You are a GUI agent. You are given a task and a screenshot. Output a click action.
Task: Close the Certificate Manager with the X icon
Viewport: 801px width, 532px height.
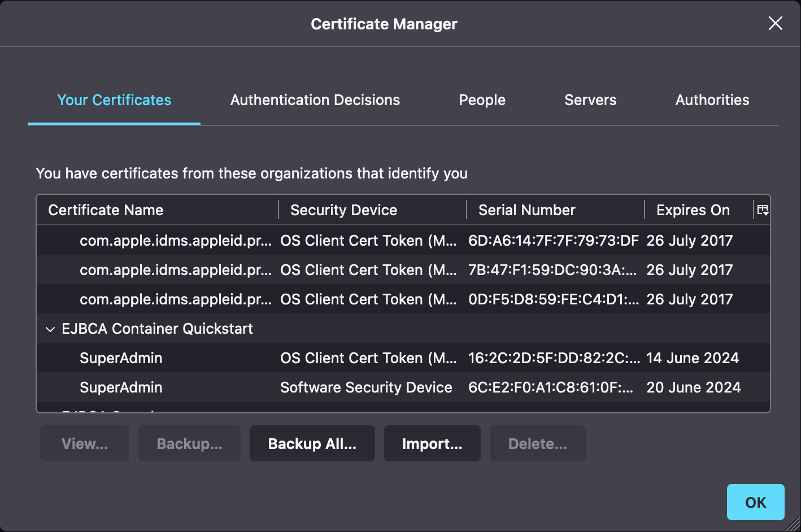[775, 23]
